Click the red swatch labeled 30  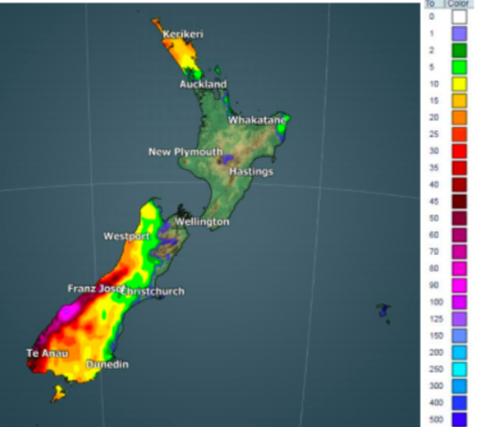click(459, 151)
